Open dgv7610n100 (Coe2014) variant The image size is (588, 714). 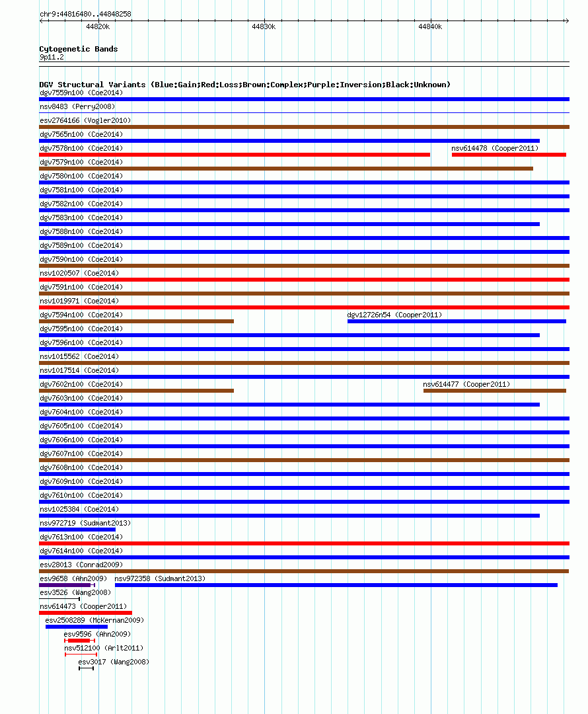pyautogui.click(x=81, y=495)
